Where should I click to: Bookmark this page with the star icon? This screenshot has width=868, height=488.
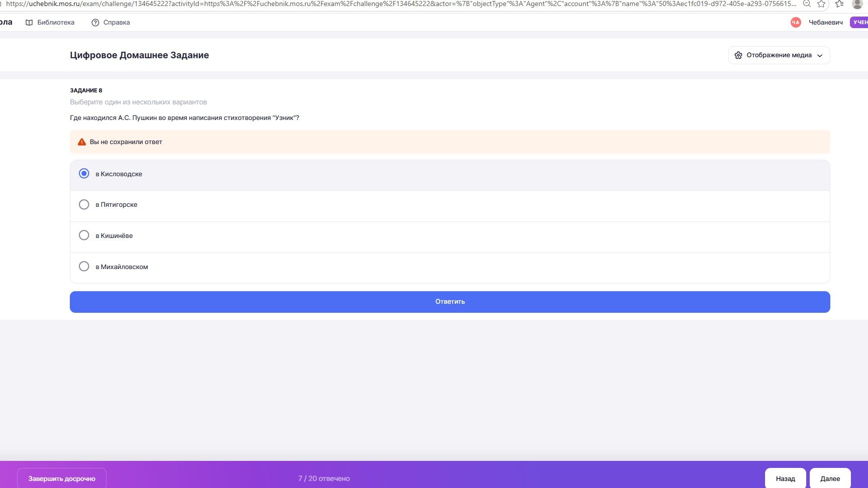pyautogui.click(x=821, y=4)
